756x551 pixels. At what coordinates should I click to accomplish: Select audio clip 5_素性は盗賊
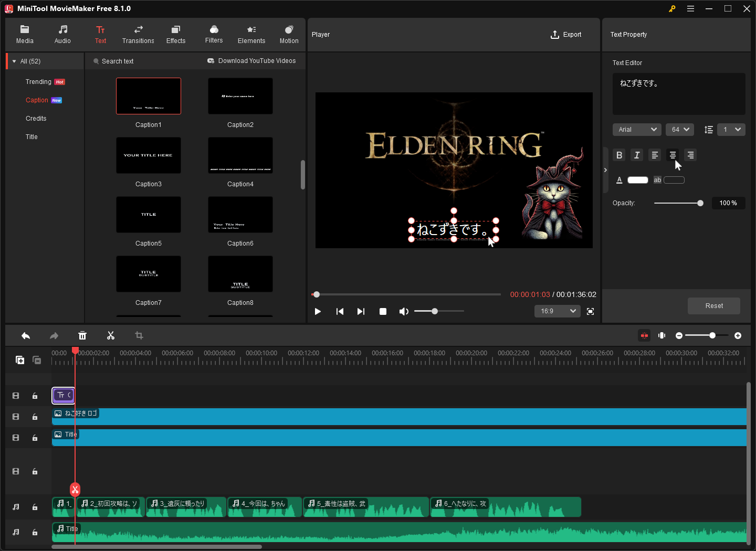[366, 507]
